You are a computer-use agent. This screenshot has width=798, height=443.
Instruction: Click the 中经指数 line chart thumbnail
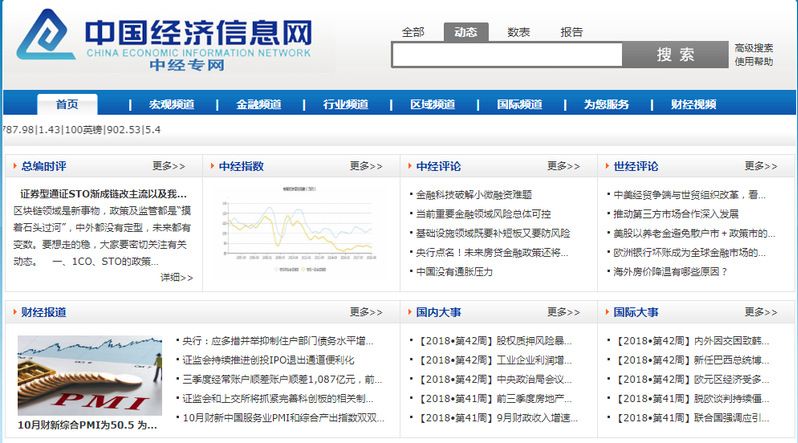pyautogui.click(x=301, y=231)
